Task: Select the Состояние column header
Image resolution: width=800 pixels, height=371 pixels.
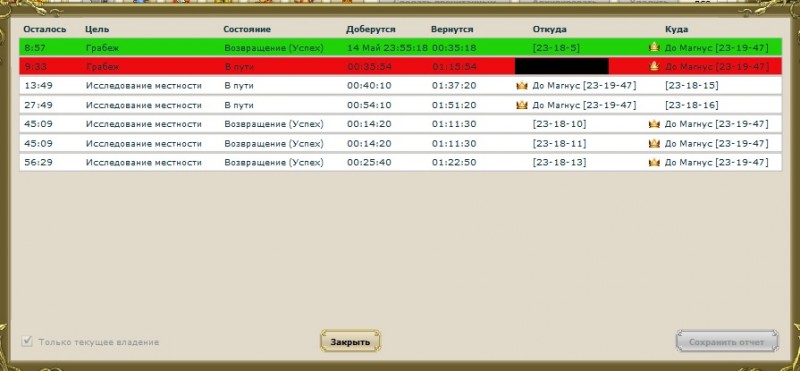Action: pyautogui.click(x=247, y=29)
